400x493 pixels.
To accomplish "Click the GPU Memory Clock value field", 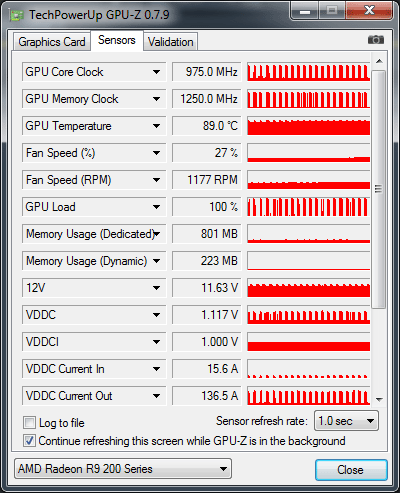I will coord(207,99).
